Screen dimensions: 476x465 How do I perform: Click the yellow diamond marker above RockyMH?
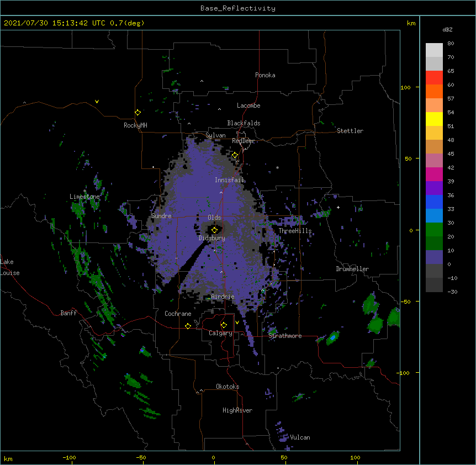pos(138,113)
